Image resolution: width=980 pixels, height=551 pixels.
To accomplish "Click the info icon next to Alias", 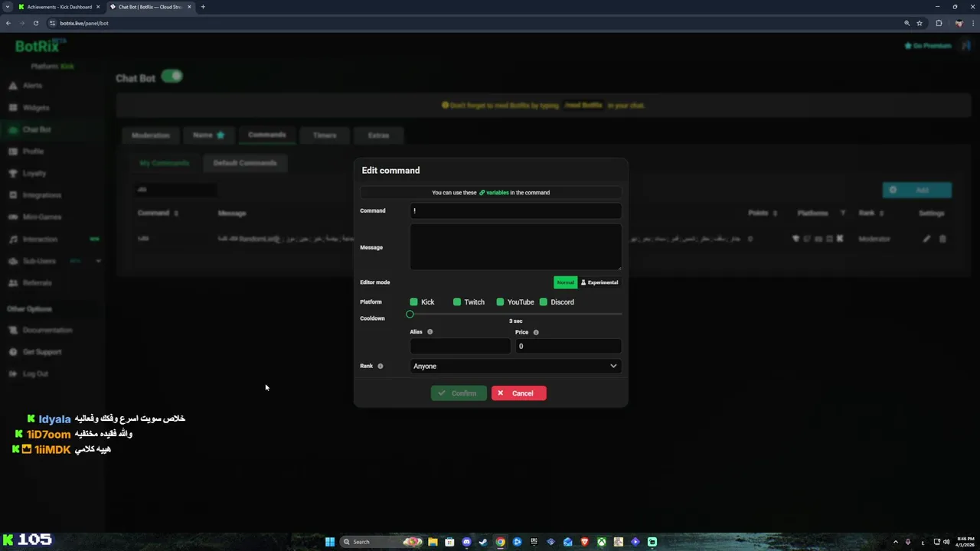I will [430, 332].
